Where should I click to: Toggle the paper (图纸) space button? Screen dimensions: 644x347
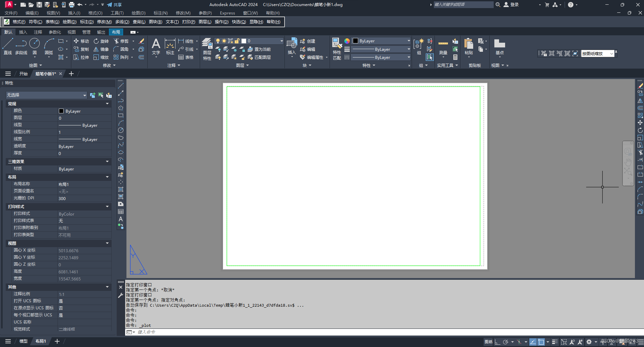(489, 342)
